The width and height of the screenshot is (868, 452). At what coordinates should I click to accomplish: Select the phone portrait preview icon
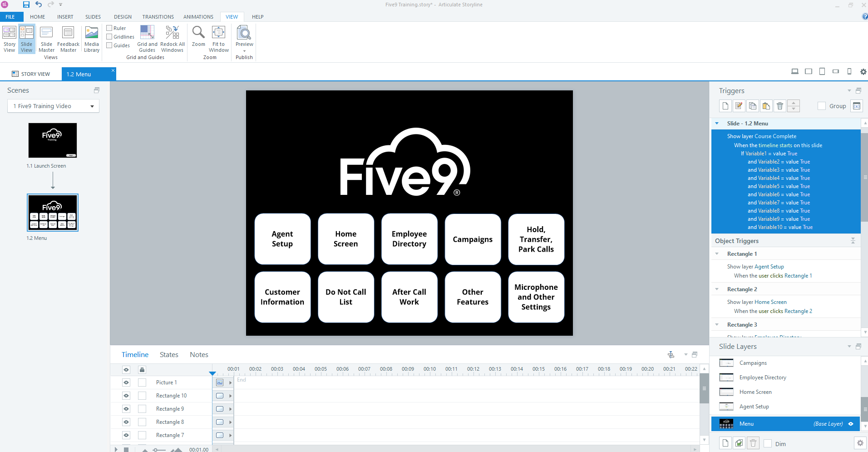849,72
